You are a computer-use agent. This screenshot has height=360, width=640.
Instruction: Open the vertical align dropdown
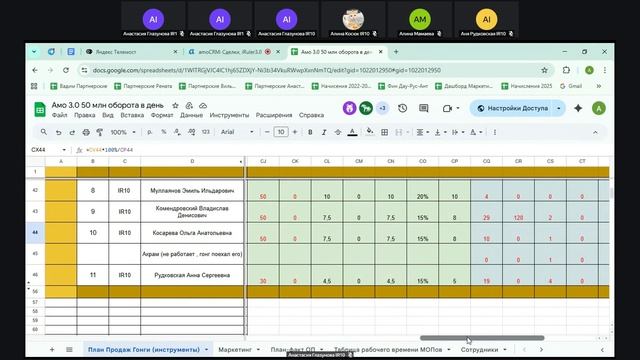[440, 132]
